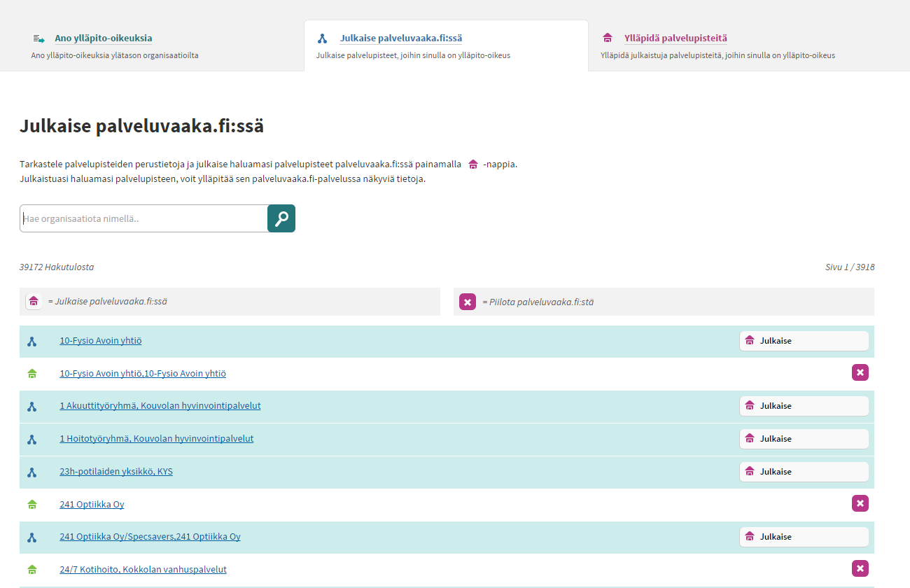910x588 pixels.
Task: Click the Piilota X icon in legend
Action: click(x=468, y=302)
